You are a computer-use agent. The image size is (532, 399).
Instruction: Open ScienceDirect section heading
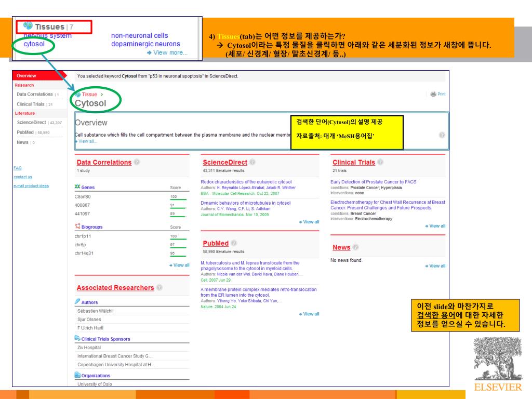click(225, 162)
